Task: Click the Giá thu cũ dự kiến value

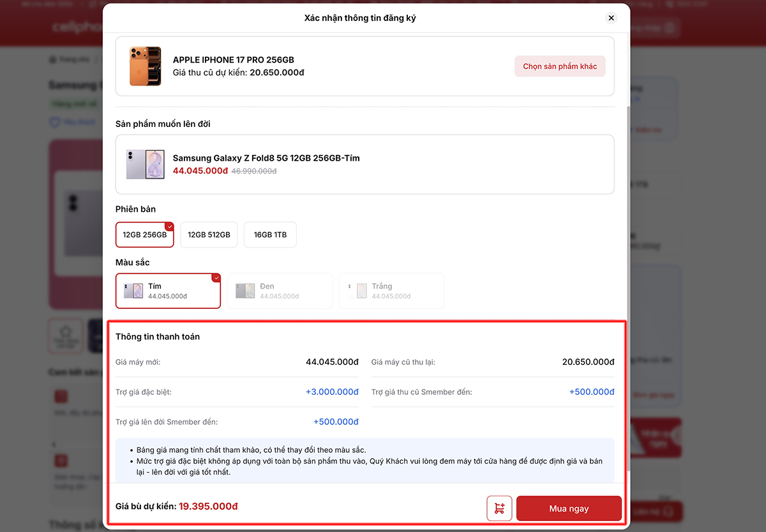Action: click(277, 73)
